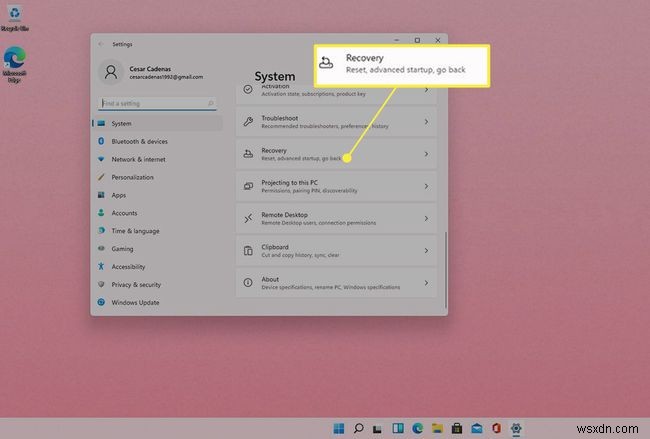Open Mail app from the taskbar
This screenshot has width=650, height=439.
coord(477,428)
